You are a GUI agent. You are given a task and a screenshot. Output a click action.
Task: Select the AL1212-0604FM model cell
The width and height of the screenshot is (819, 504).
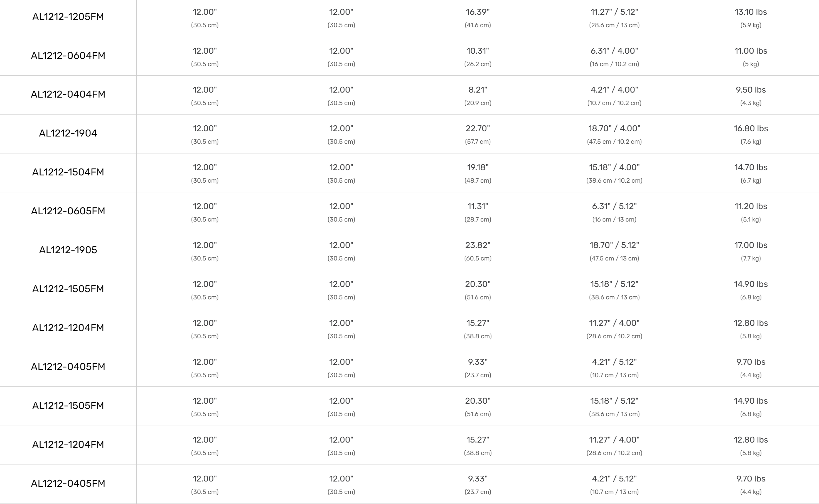click(68, 55)
